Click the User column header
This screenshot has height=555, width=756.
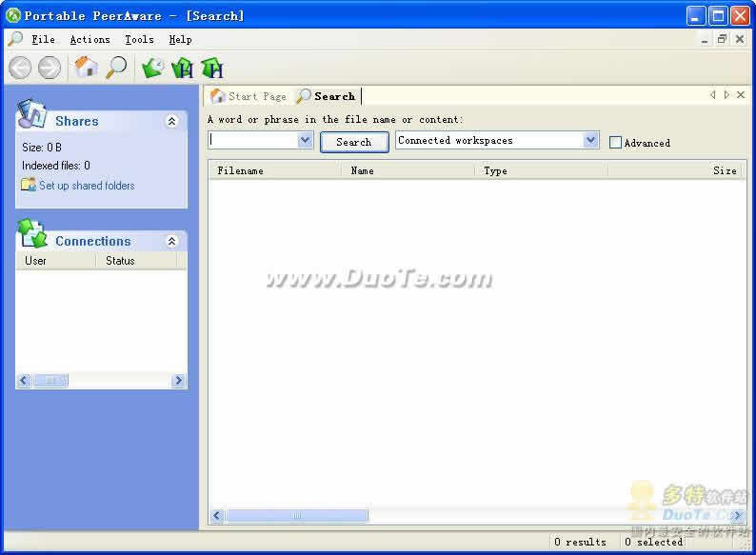(x=55, y=261)
